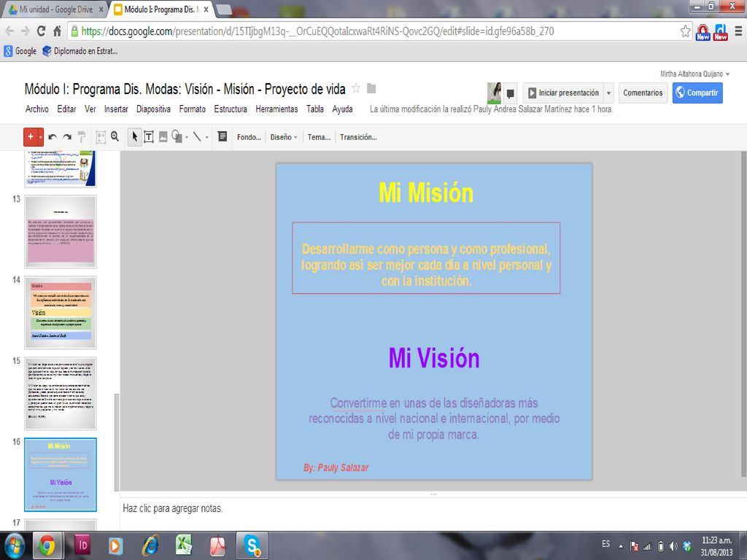Open the line type dropdown arrow
Screen dimensions: 747x560
[x=206, y=137]
